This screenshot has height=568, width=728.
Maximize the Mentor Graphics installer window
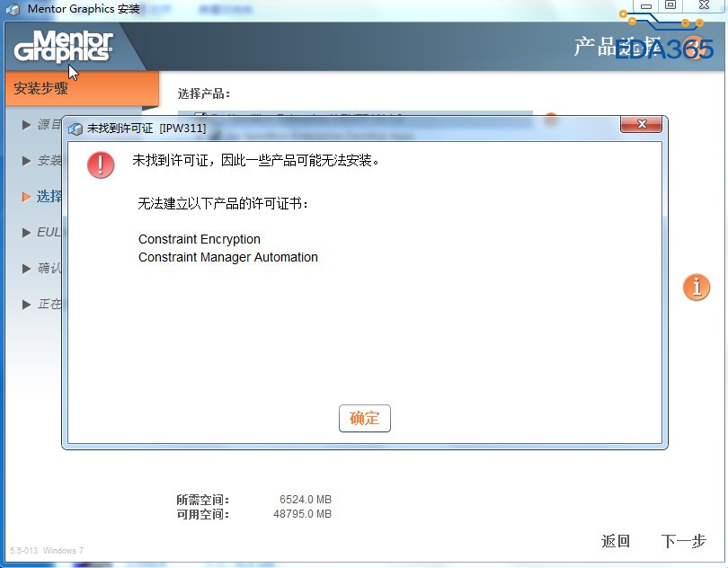click(x=670, y=5)
